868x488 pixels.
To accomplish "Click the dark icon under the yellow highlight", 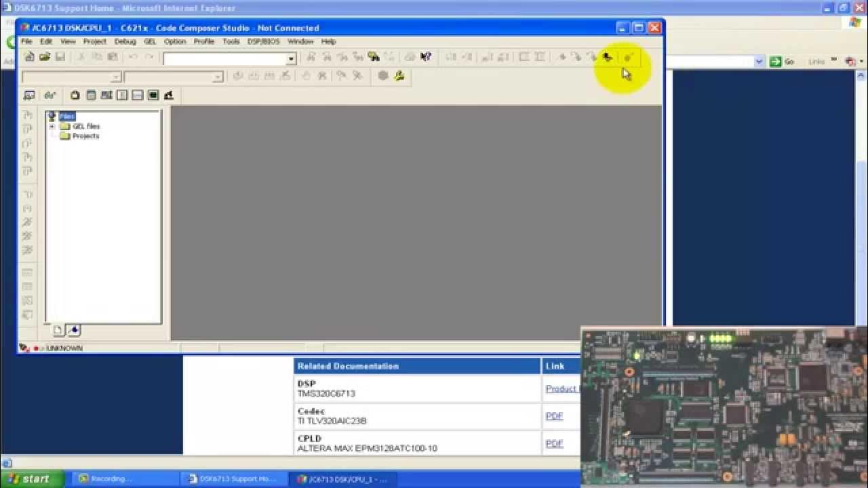I will click(607, 57).
